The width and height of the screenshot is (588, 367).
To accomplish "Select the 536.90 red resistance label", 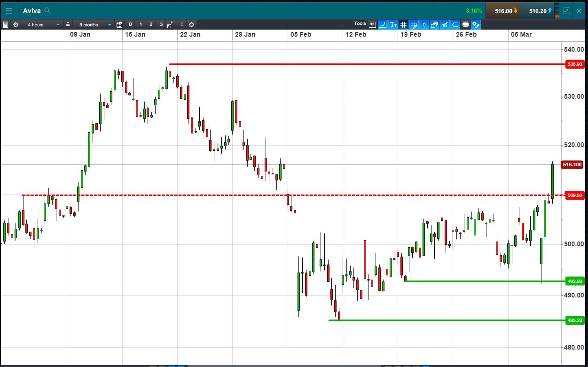I will coord(575,64).
